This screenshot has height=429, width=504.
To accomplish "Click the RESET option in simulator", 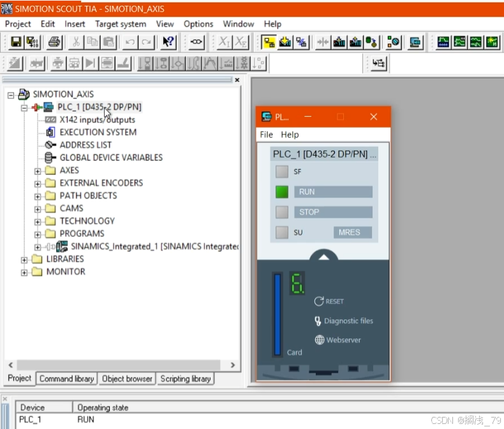I will coord(329,301).
